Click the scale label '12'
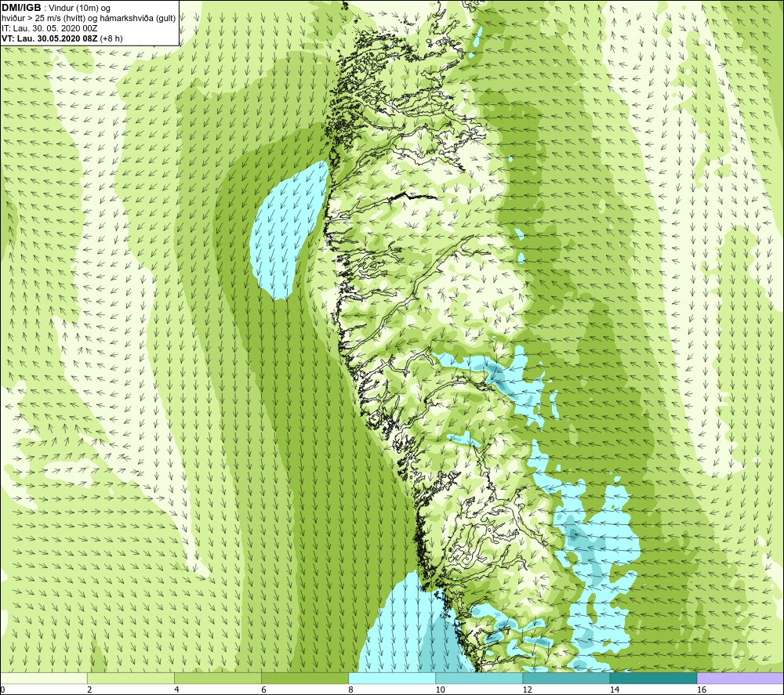Image resolution: width=784 pixels, height=695 pixels. point(527,690)
